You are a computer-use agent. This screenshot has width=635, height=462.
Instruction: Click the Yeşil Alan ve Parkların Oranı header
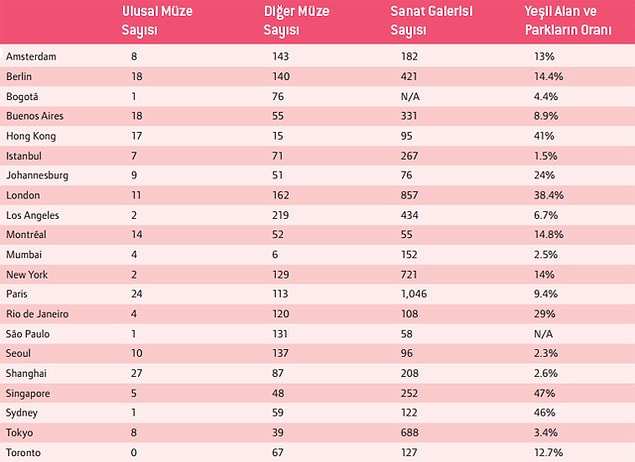[568, 20]
